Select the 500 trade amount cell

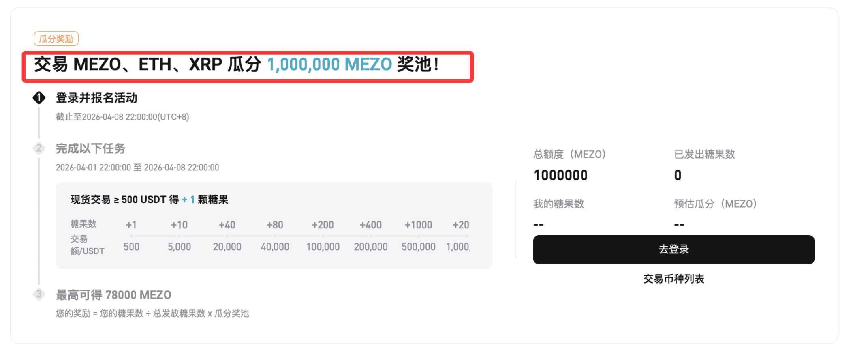[131, 246]
